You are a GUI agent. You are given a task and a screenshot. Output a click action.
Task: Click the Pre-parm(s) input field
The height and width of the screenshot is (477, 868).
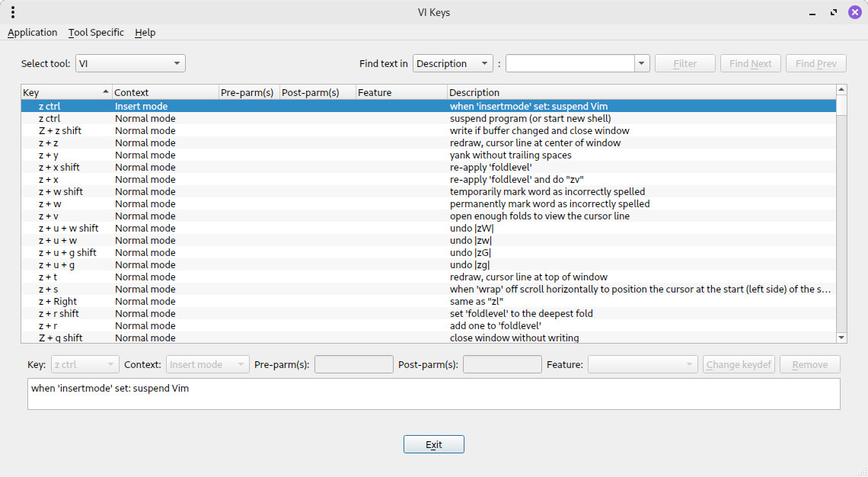click(x=354, y=364)
